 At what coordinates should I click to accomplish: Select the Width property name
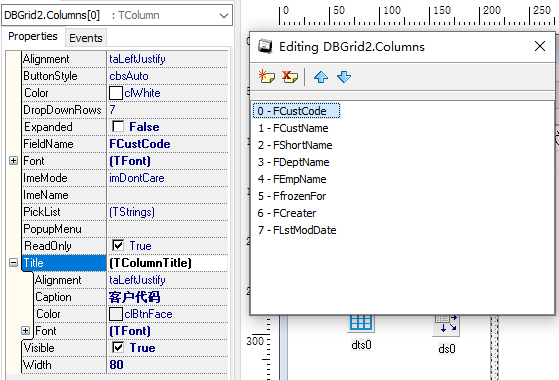64,365
